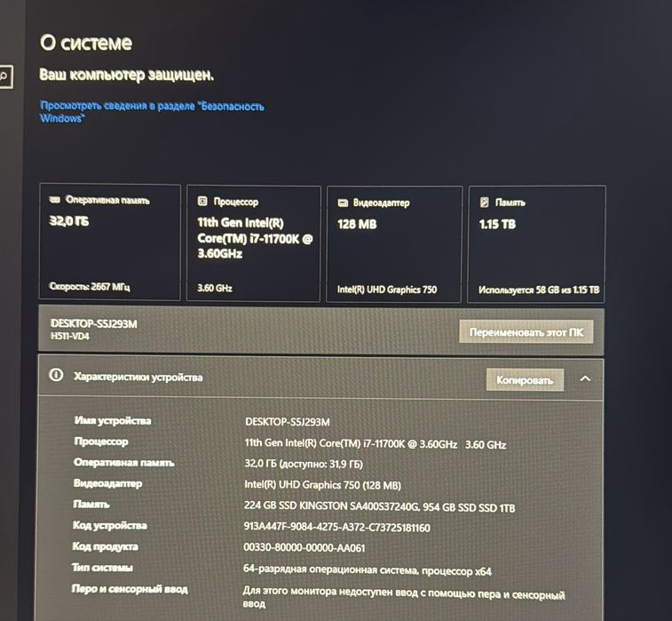Select Используется 58 GB из 1.15 TB text

(539, 290)
